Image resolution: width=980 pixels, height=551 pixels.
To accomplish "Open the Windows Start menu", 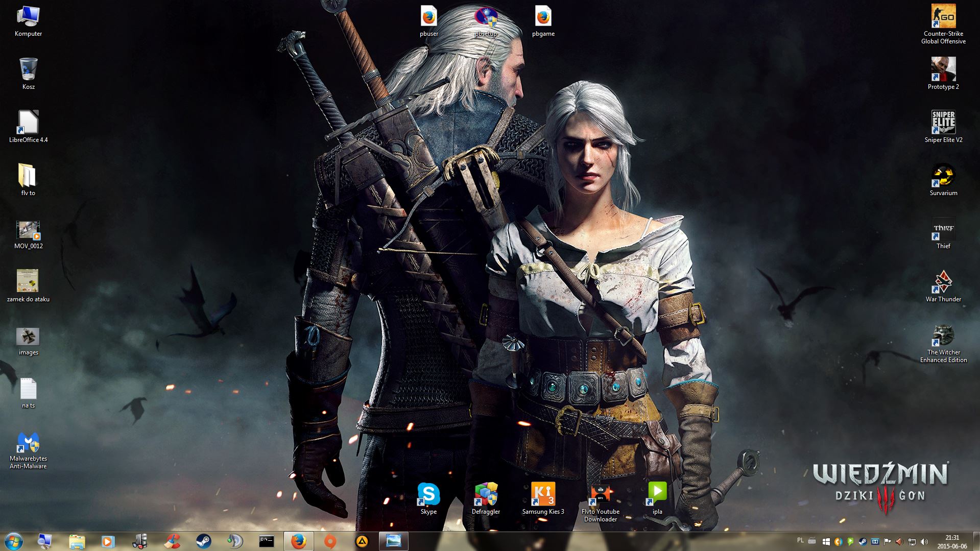I will 13,541.
